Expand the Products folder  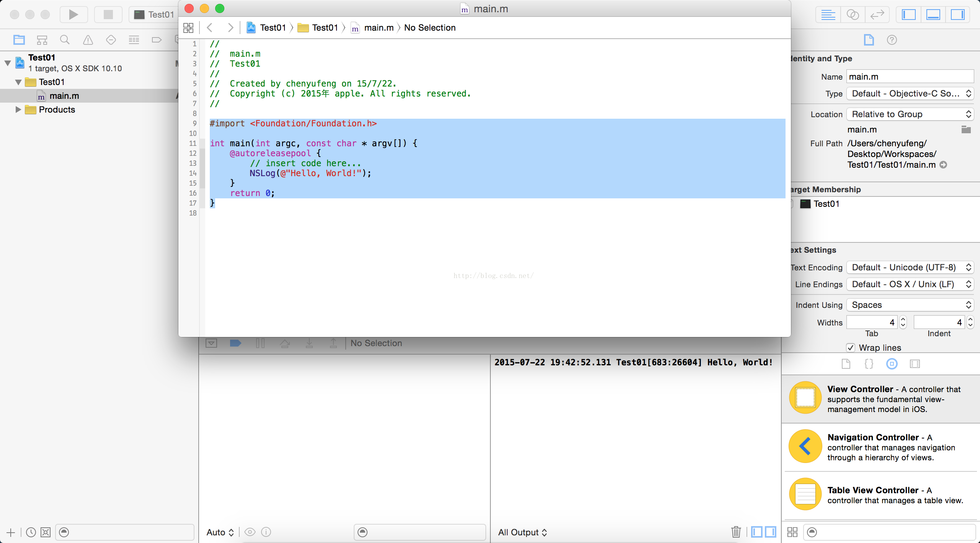(x=18, y=110)
